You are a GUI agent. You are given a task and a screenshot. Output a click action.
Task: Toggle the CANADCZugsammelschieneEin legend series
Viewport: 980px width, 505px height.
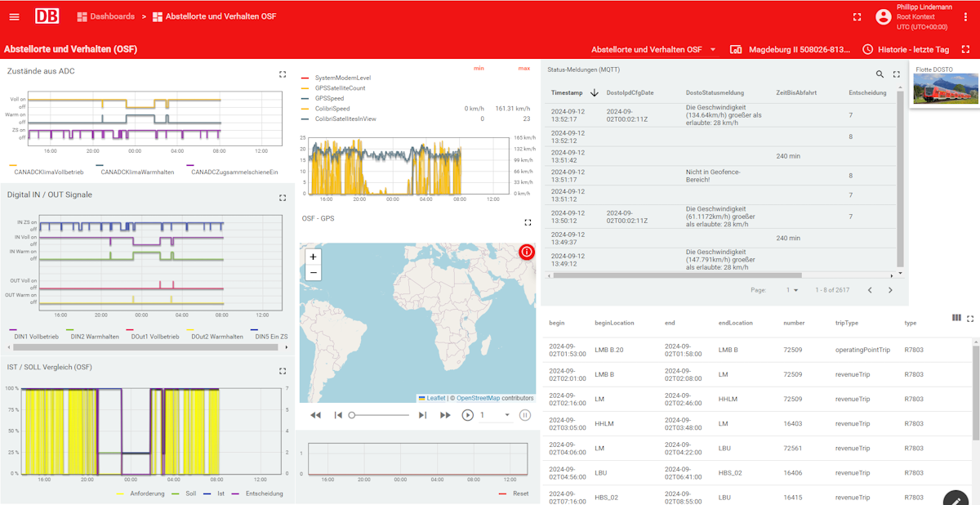click(232, 171)
